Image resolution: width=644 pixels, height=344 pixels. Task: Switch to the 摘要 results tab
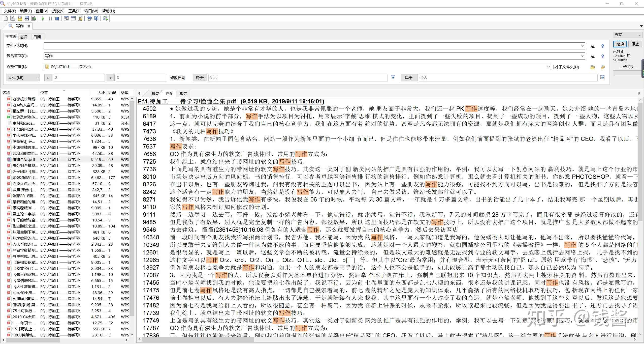(x=155, y=93)
